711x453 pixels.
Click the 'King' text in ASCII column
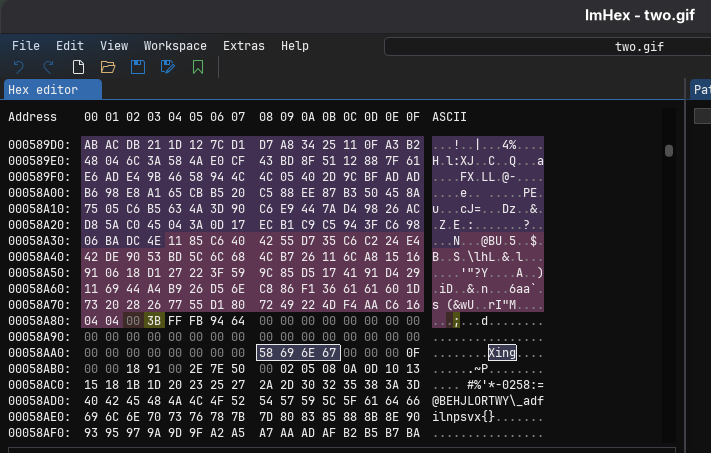(502, 352)
